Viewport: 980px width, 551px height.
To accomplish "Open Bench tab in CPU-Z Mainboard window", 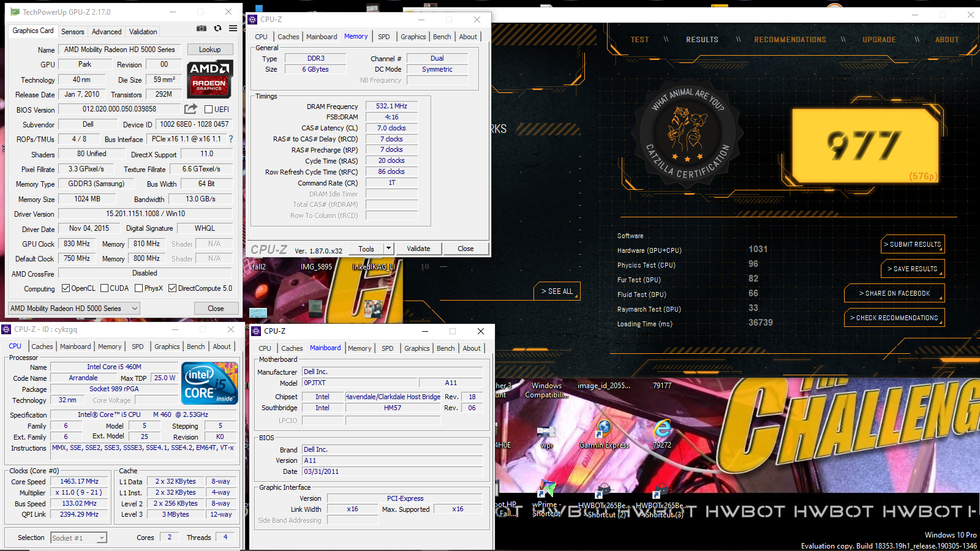I will pos(446,348).
